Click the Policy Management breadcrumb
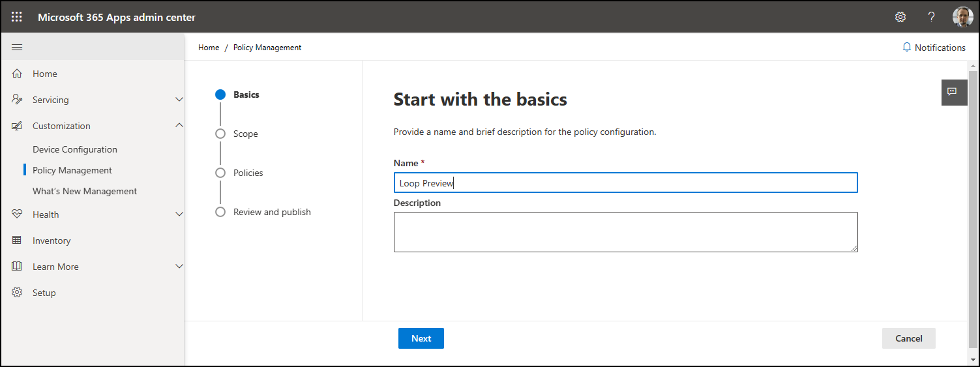This screenshot has width=980, height=367. click(267, 48)
